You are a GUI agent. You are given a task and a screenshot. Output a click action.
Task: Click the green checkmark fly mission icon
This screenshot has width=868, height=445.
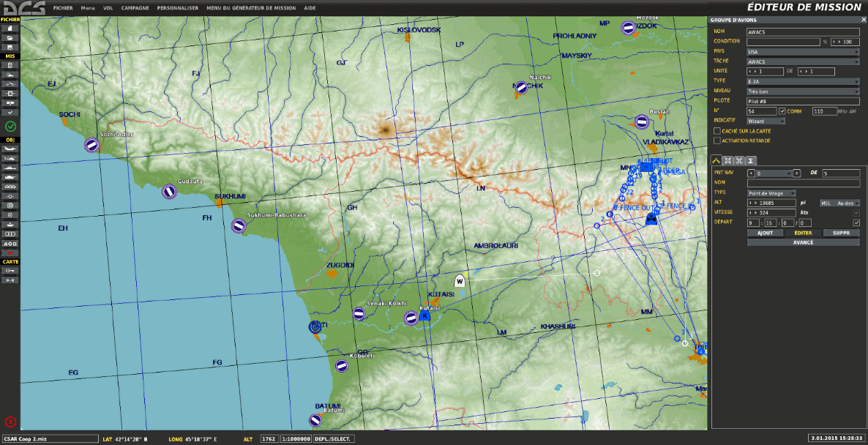click(x=10, y=127)
